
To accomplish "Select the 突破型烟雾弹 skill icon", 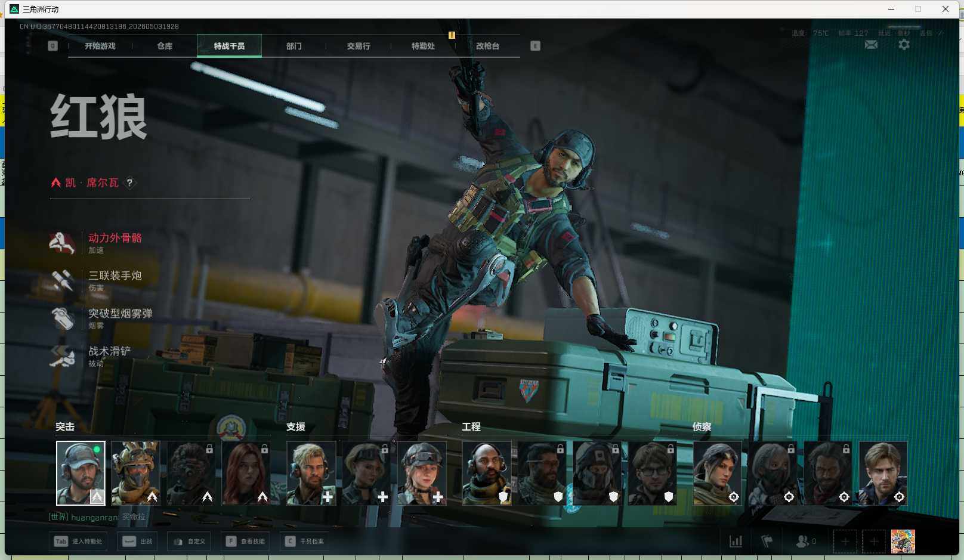I will tap(62, 318).
